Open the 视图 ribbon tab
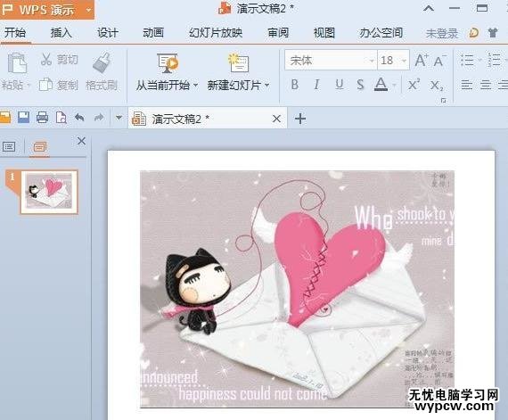Screen dimensions: 508x420 pos(324,33)
